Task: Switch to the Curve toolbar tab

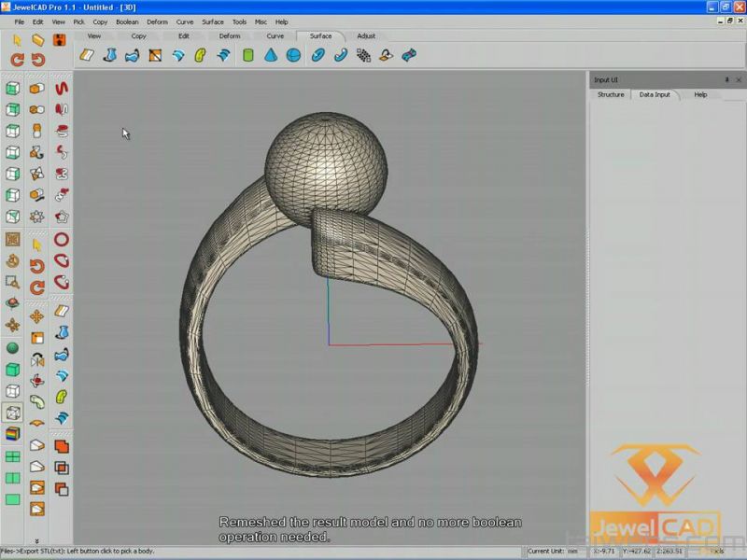Action: (275, 36)
